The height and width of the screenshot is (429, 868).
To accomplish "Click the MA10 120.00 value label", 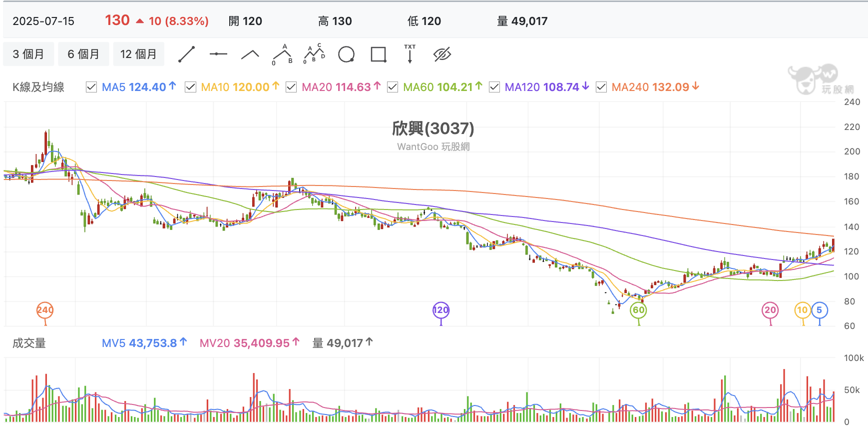I will point(240,87).
